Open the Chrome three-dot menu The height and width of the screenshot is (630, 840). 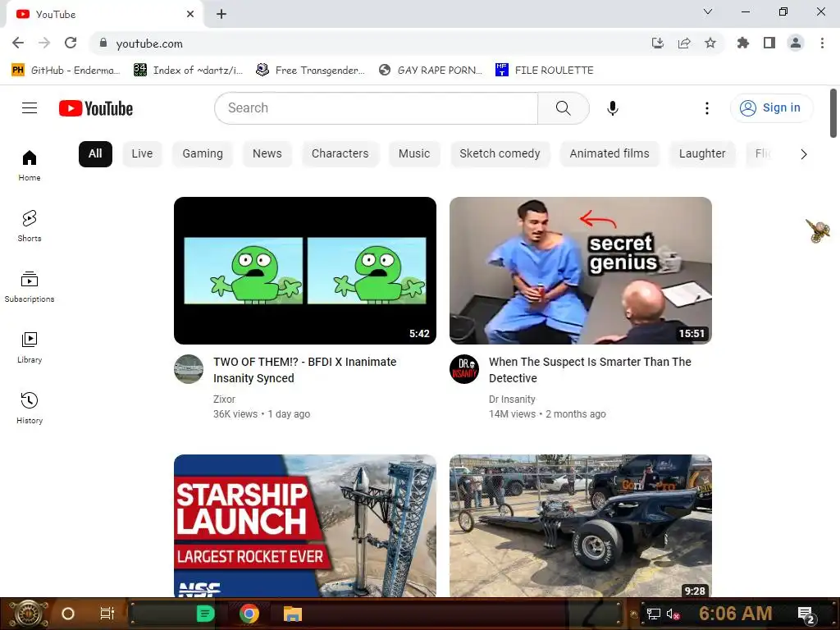822,43
